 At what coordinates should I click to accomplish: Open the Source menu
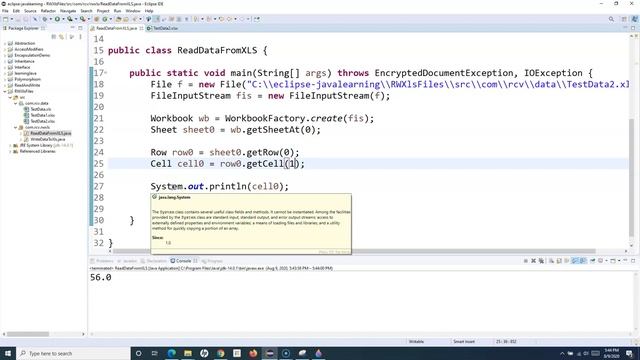30,11
